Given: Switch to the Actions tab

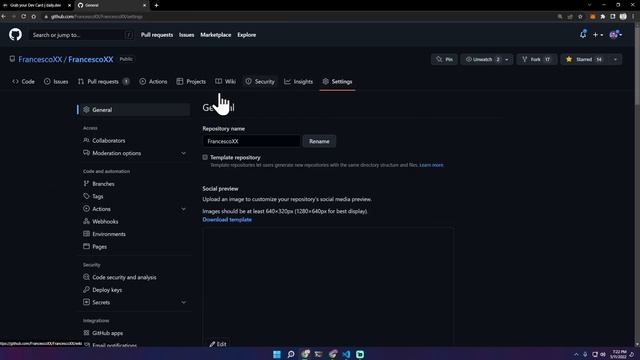Looking at the screenshot, I should [x=153, y=82].
